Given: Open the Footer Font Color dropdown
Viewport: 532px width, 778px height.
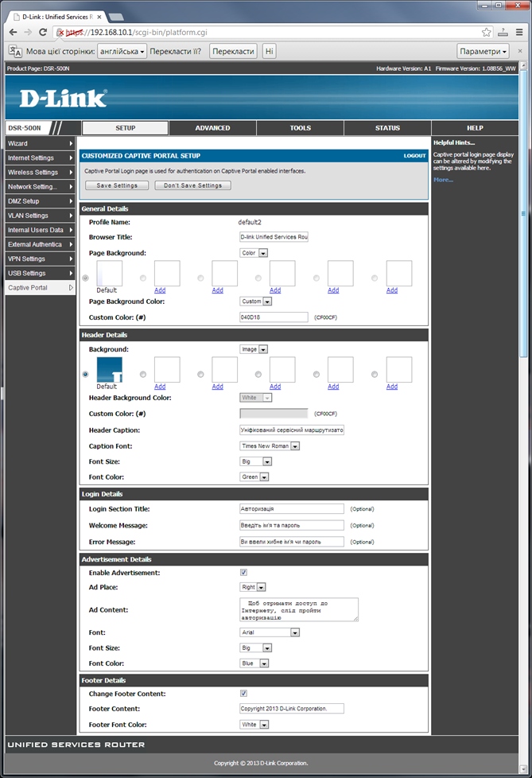Looking at the screenshot, I should point(254,725).
